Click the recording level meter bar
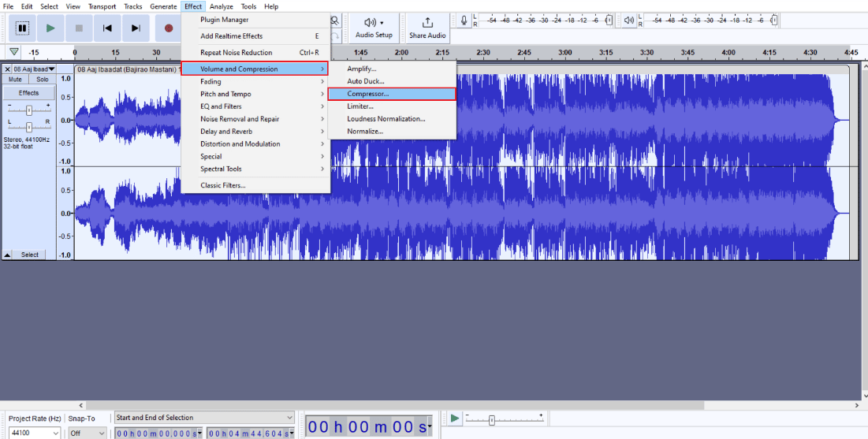Image resolution: width=868 pixels, height=439 pixels. point(544,20)
